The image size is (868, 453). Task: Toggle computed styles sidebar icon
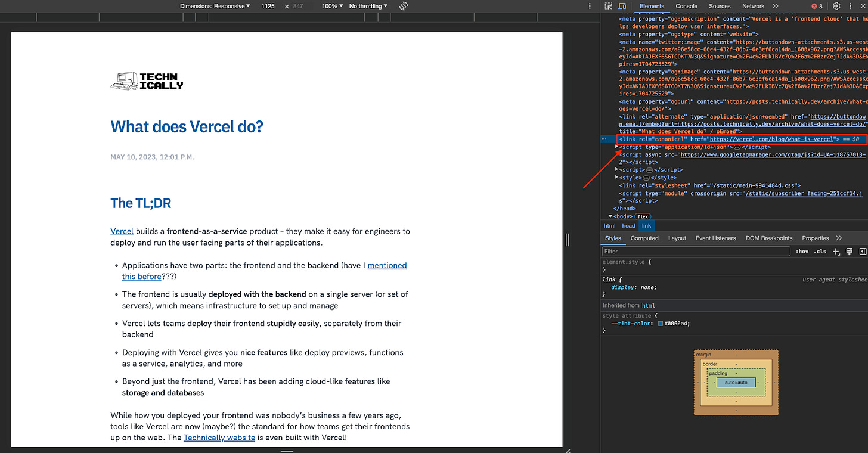863,252
